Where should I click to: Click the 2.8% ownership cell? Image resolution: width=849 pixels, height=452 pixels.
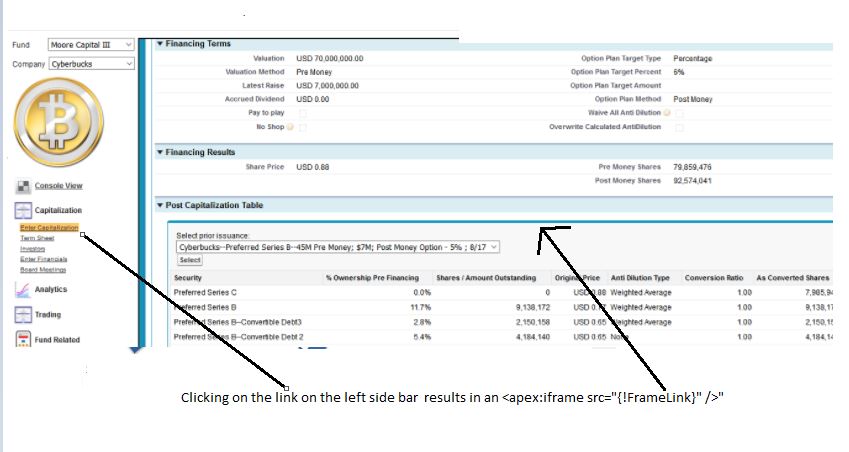[423, 322]
